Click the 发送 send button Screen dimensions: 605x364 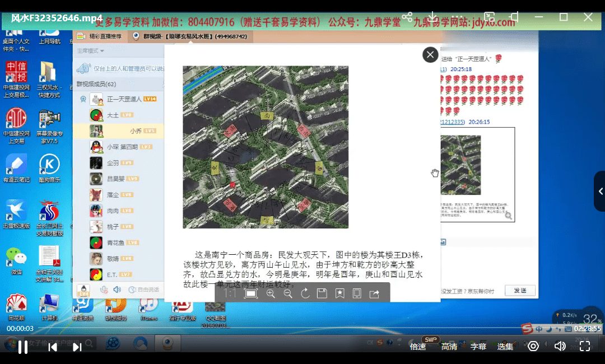[520, 291]
